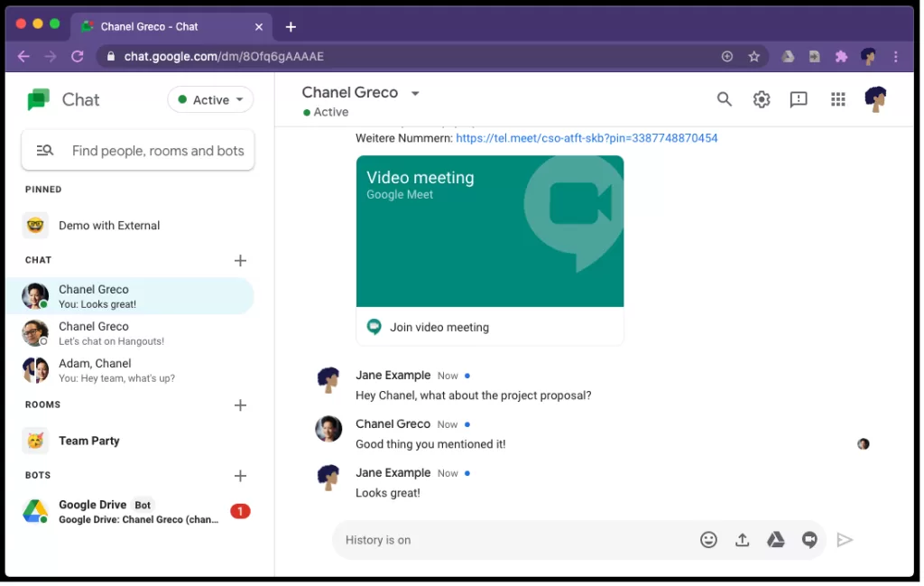Open the Google apps grid
The height and width of the screenshot is (586, 924).
point(837,99)
